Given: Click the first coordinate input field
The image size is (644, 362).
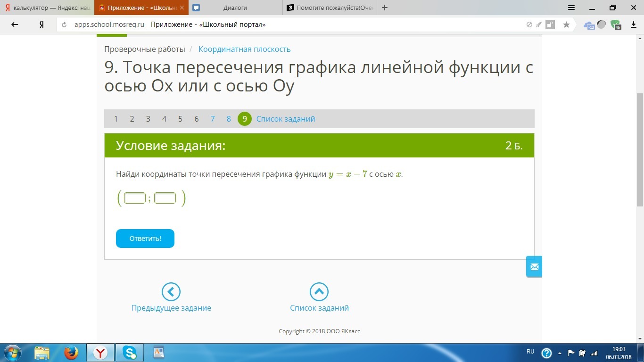Looking at the screenshot, I should pyautogui.click(x=135, y=198).
